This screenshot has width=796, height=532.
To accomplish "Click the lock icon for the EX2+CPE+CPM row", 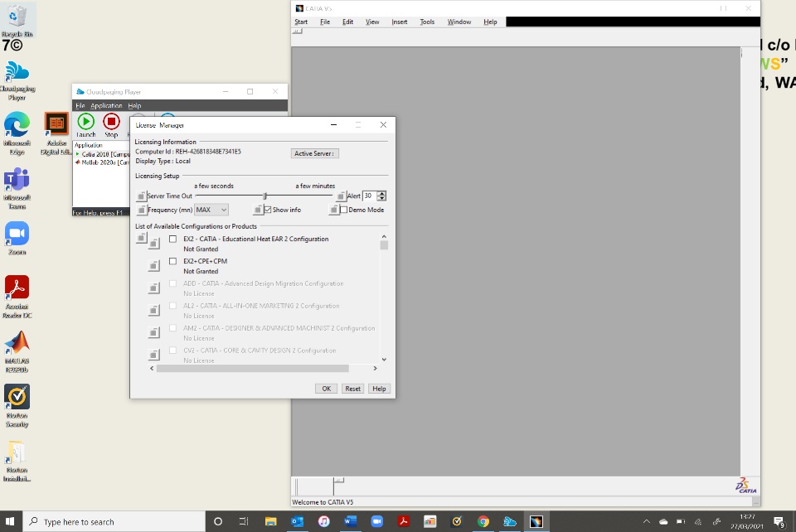I will pos(153,265).
